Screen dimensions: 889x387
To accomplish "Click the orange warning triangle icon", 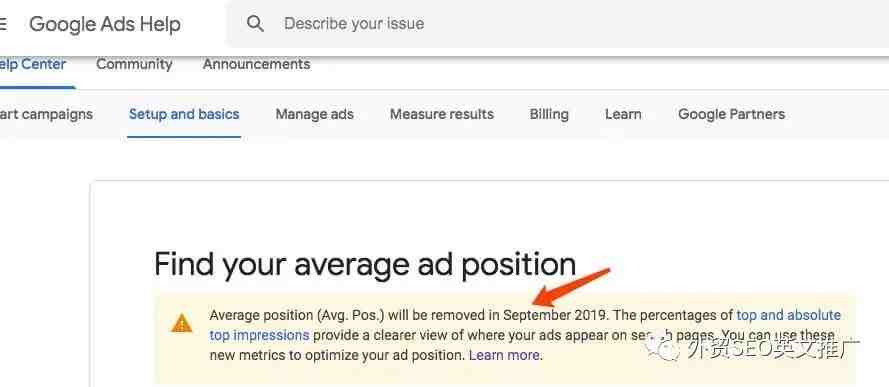I will [181, 324].
